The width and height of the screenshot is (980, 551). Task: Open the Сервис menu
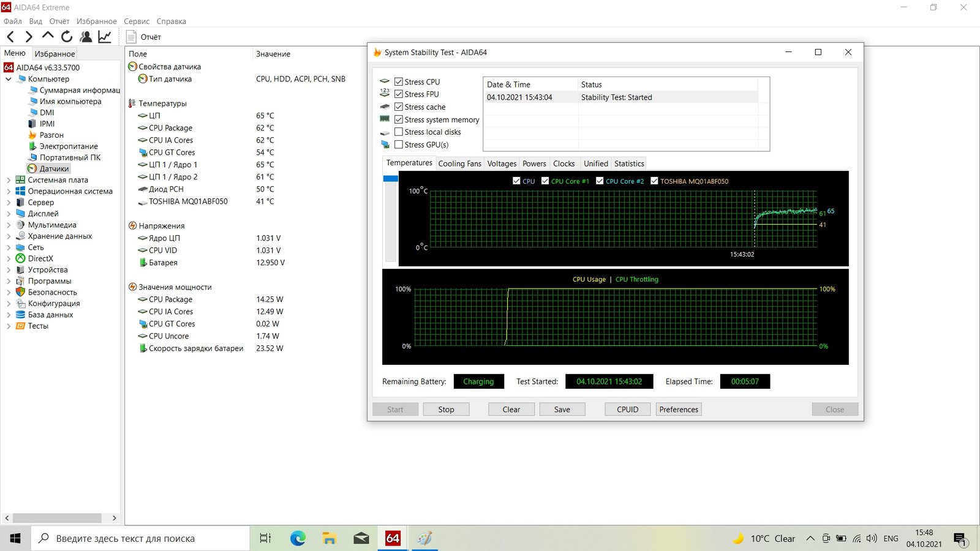coord(137,21)
